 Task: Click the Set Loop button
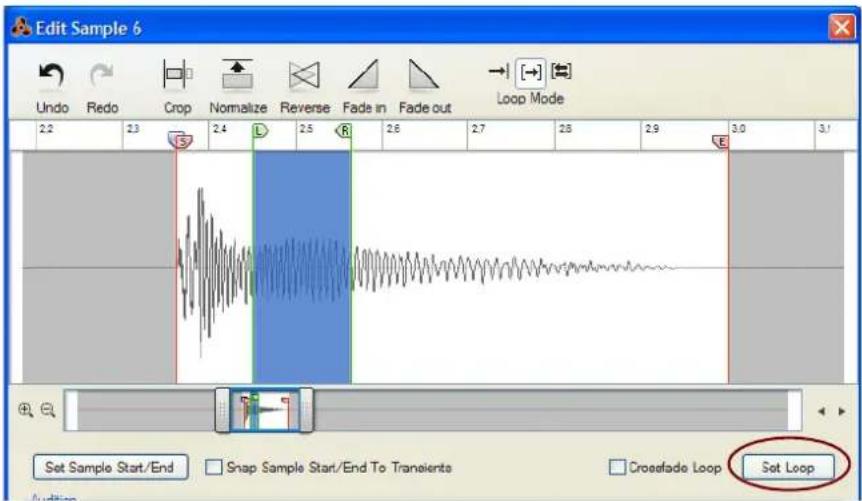(x=788, y=467)
